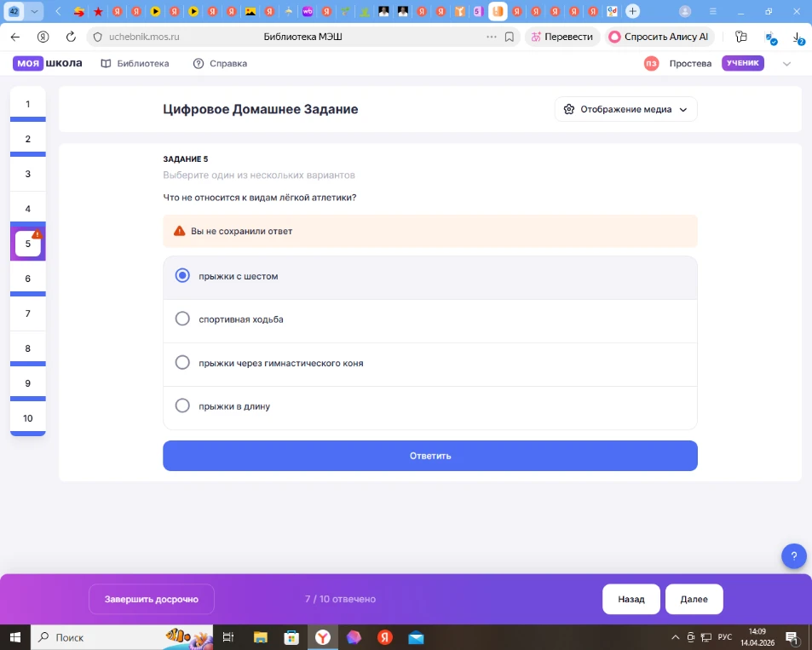This screenshot has width=812, height=650.
Task: Go to next task with Далее
Action: (x=694, y=599)
